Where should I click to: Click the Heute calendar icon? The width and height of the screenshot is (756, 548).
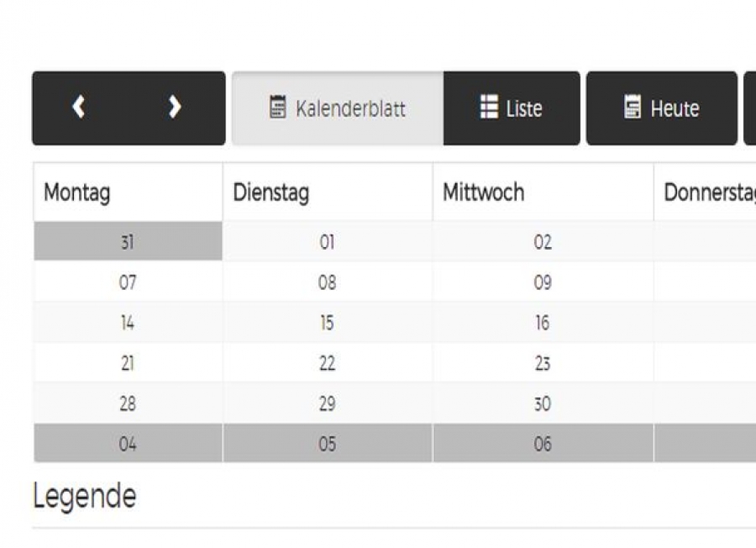(633, 108)
